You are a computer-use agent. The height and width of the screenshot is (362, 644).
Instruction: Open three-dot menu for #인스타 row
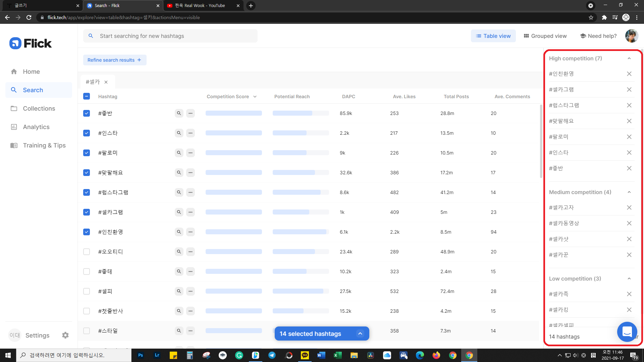(x=191, y=133)
